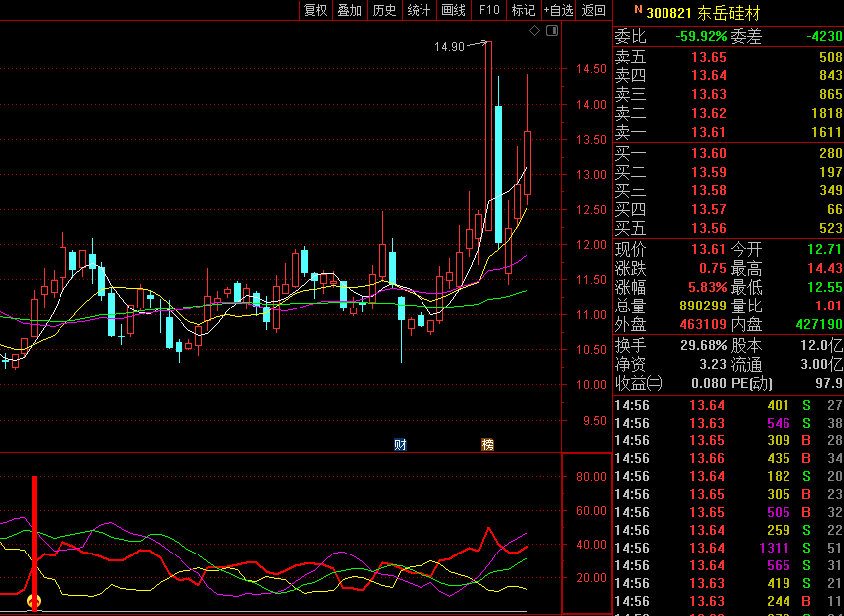Click the 今开 value 12.71
Image resolution: width=844 pixels, height=616 pixels.
(x=825, y=249)
